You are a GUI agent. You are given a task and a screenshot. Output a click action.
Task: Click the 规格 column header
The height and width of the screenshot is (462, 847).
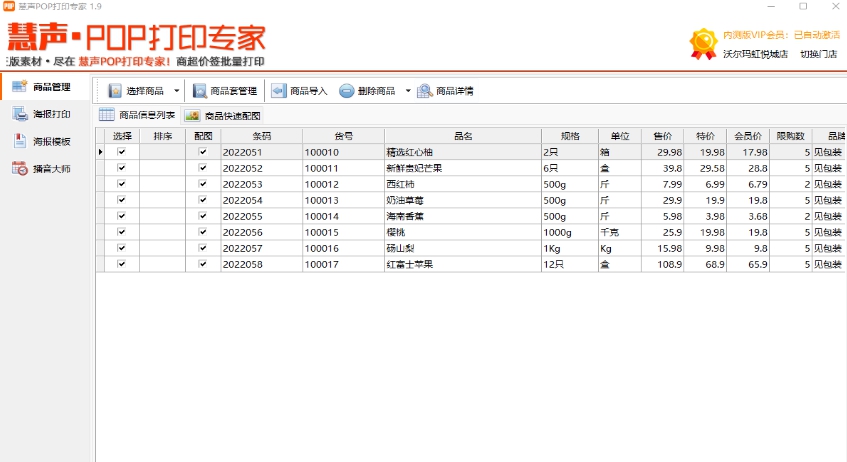click(570, 136)
